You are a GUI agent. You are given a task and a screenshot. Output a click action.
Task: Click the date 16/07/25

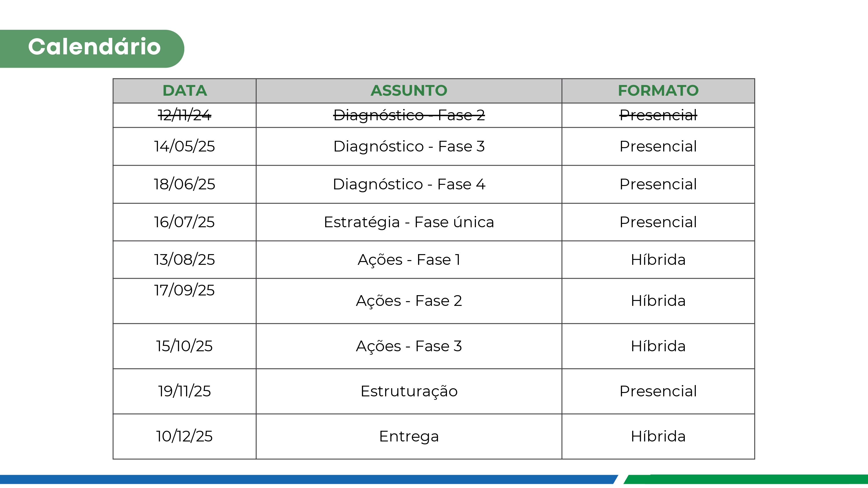point(185,222)
